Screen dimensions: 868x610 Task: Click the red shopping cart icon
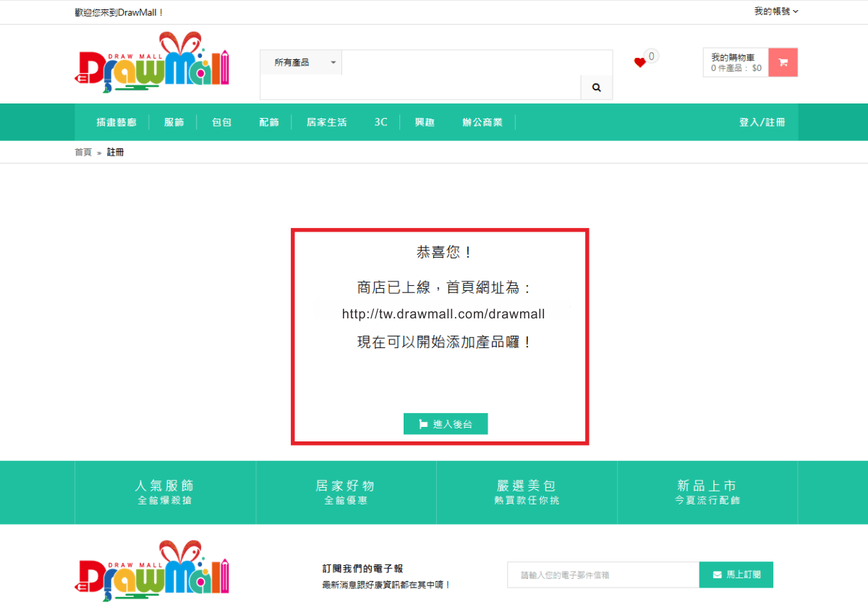[783, 62]
